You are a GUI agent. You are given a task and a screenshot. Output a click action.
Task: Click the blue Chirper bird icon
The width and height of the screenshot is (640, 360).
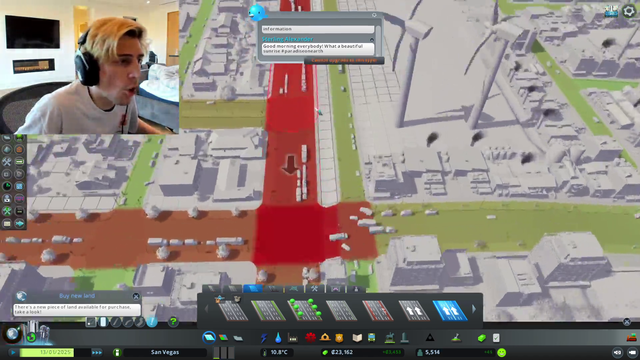(x=257, y=13)
